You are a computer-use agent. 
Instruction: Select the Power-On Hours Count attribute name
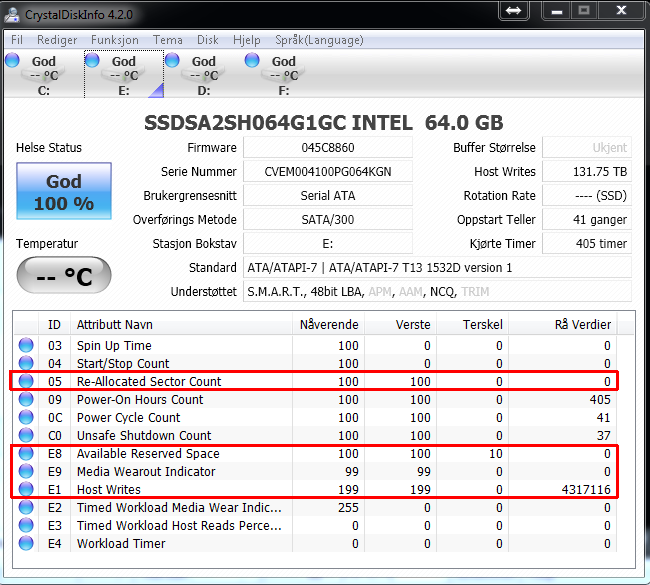point(140,400)
